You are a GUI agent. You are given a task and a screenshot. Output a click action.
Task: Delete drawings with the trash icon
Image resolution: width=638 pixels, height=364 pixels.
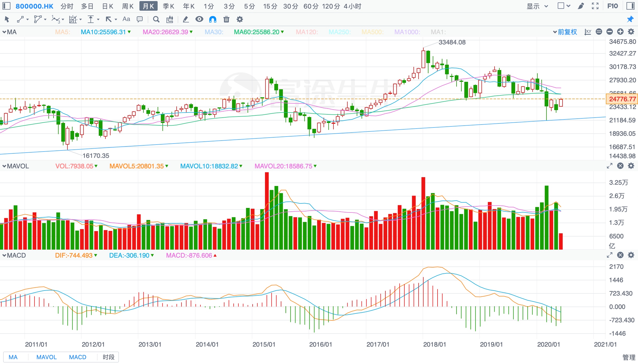(226, 19)
